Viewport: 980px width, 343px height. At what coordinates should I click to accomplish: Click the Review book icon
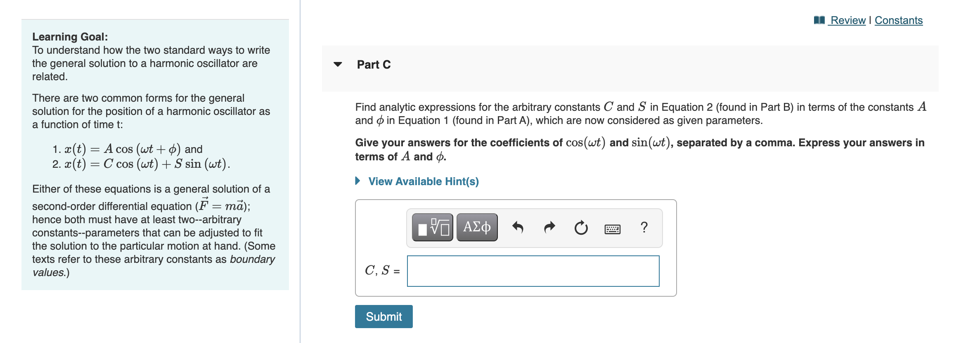coord(819,20)
